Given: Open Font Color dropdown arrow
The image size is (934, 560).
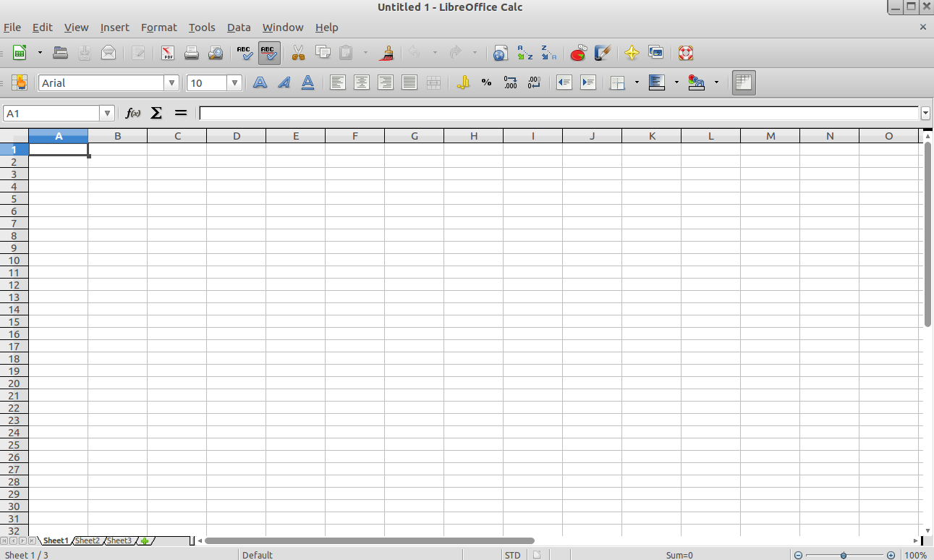Looking at the screenshot, I should pos(716,82).
